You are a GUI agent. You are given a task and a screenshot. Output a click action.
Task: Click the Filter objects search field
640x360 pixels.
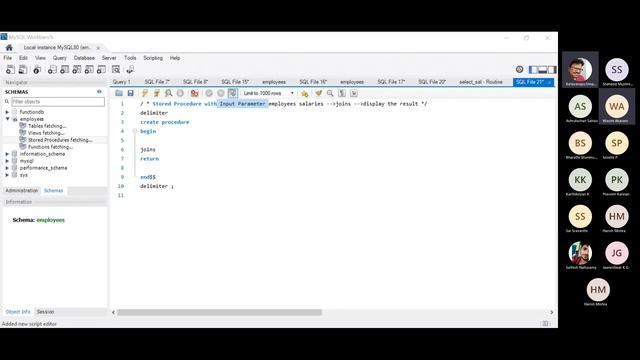[x=58, y=102]
